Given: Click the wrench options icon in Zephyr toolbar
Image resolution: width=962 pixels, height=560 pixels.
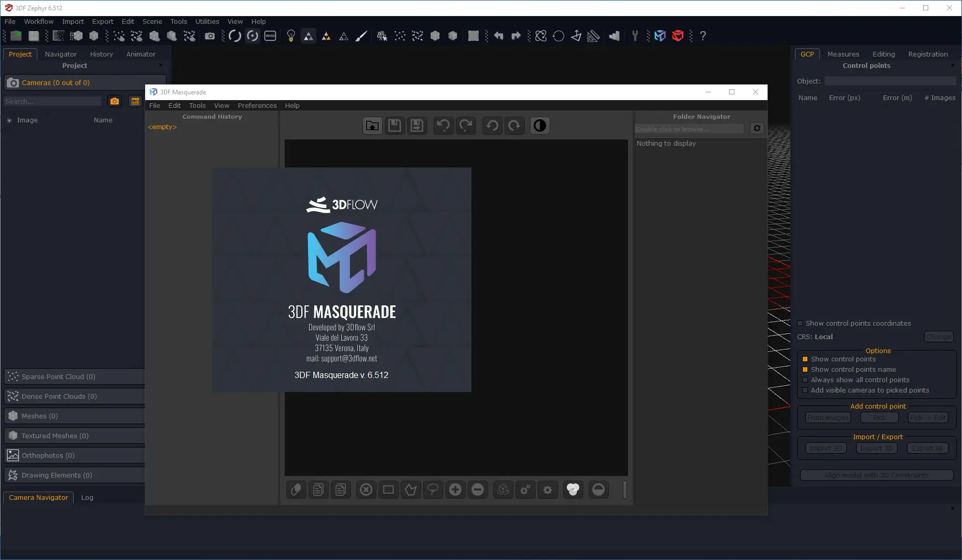Looking at the screenshot, I should 635,36.
